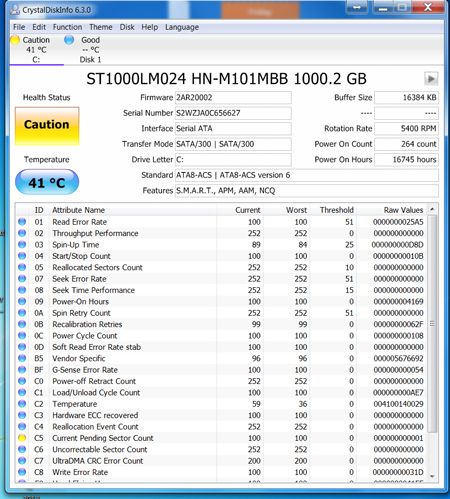The height and width of the screenshot is (499, 450).
Task: Click the Serial Number field
Action: 233,113
